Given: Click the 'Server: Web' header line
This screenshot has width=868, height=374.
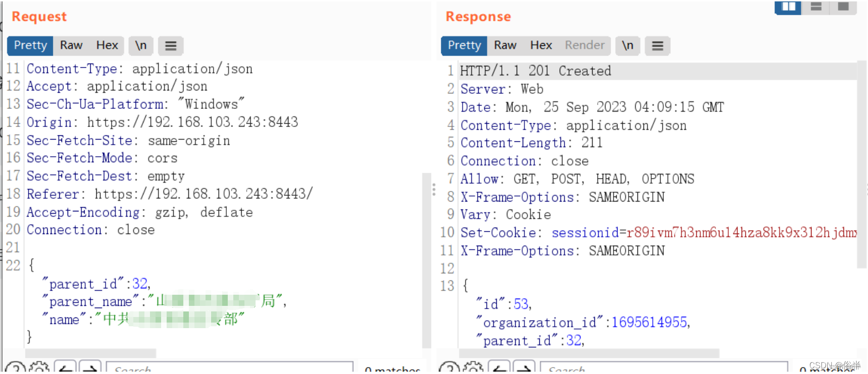Looking at the screenshot, I should 502,89.
